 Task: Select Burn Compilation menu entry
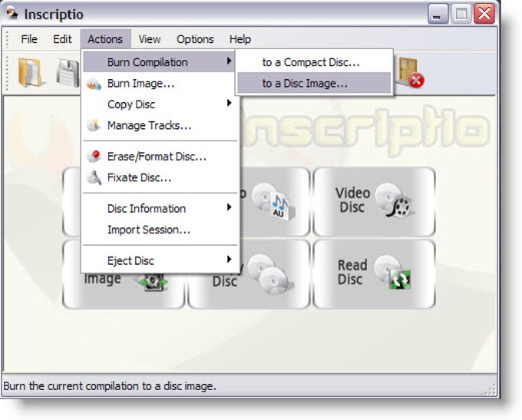pyautogui.click(x=159, y=62)
